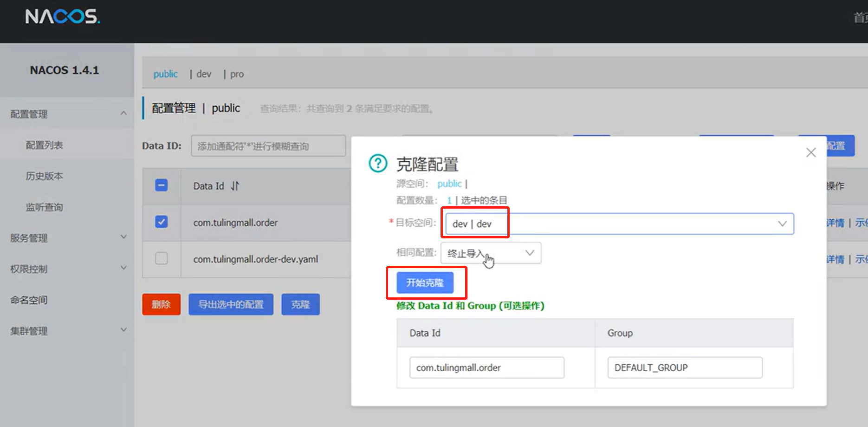Open 配置列表 in the sidebar
This screenshot has width=868, height=427.
point(44,145)
